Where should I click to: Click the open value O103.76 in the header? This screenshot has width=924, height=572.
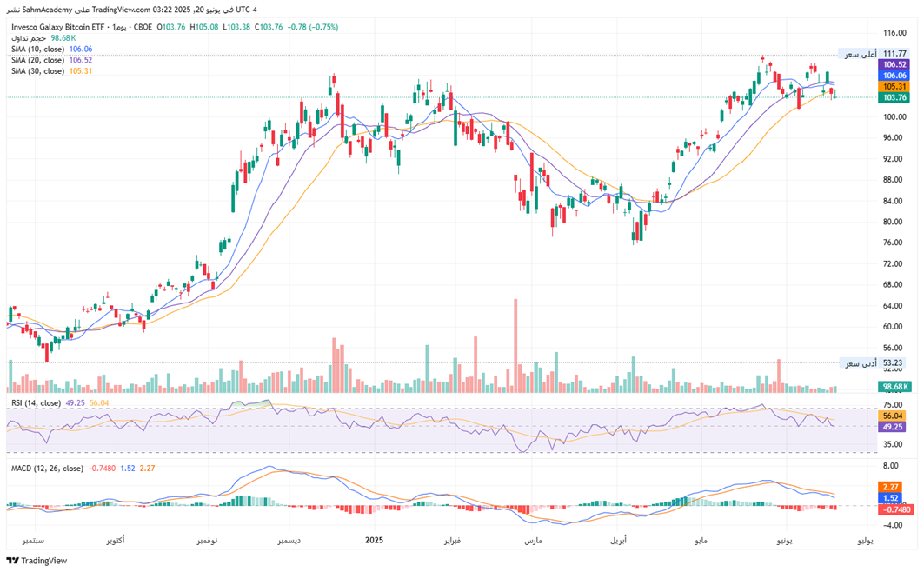tap(171, 27)
